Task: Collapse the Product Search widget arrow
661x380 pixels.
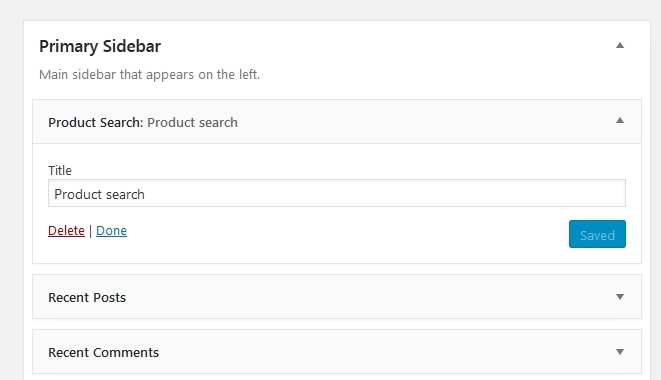Action: tap(620, 121)
